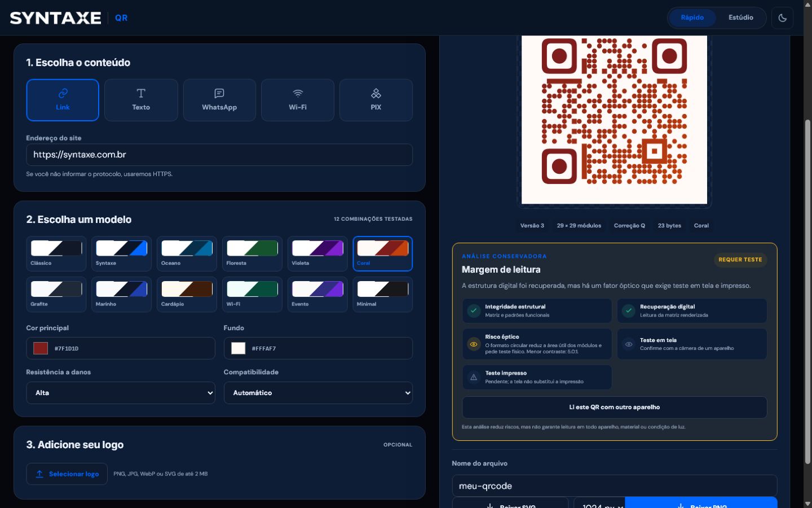Viewport: 812px width, 508px height.
Task: Click the REQUER TESTE badge
Action: point(740,260)
